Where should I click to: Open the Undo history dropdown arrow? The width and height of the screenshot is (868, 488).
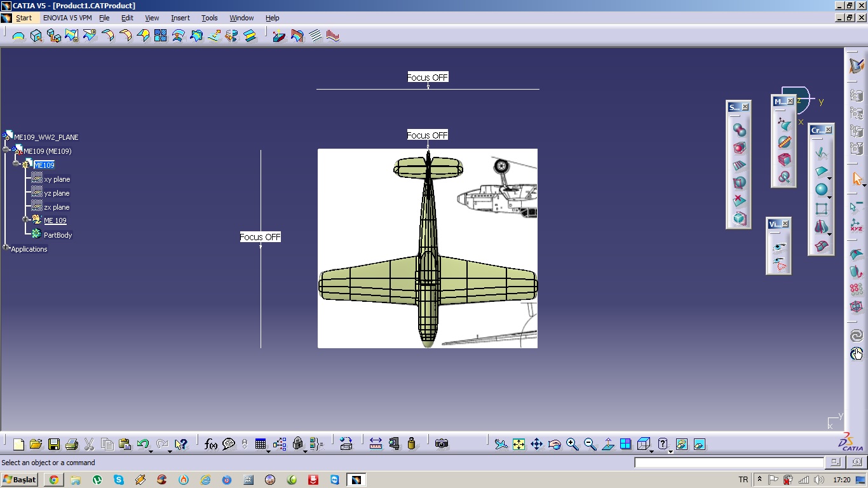click(151, 451)
